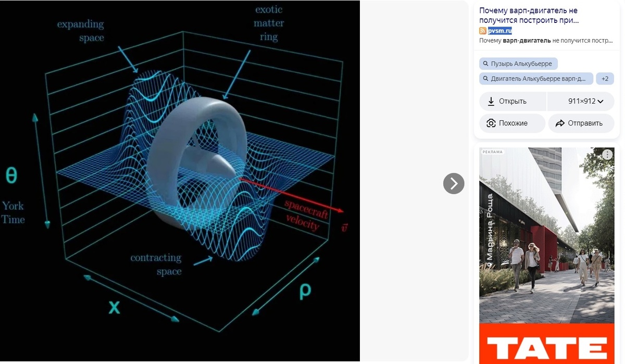625x364 pixels.
Task: Open the 911×912 size dropdown
Action: [581, 102]
